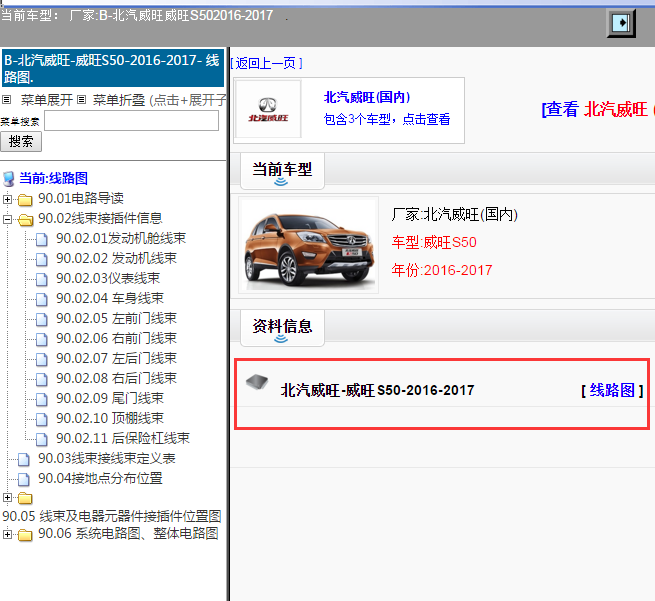Click the 返回上一页 link
This screenshot has width=655, height=601.
[x=266, y=63]
